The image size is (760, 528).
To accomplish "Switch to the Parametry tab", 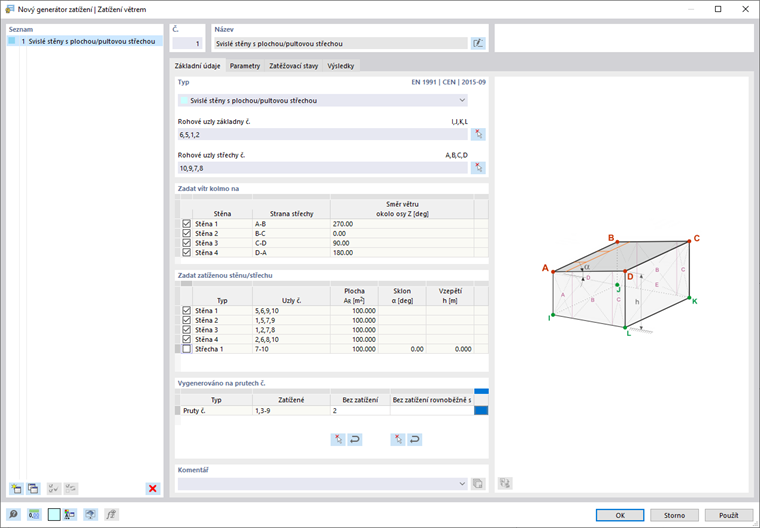I will click(x=245, y=66).
